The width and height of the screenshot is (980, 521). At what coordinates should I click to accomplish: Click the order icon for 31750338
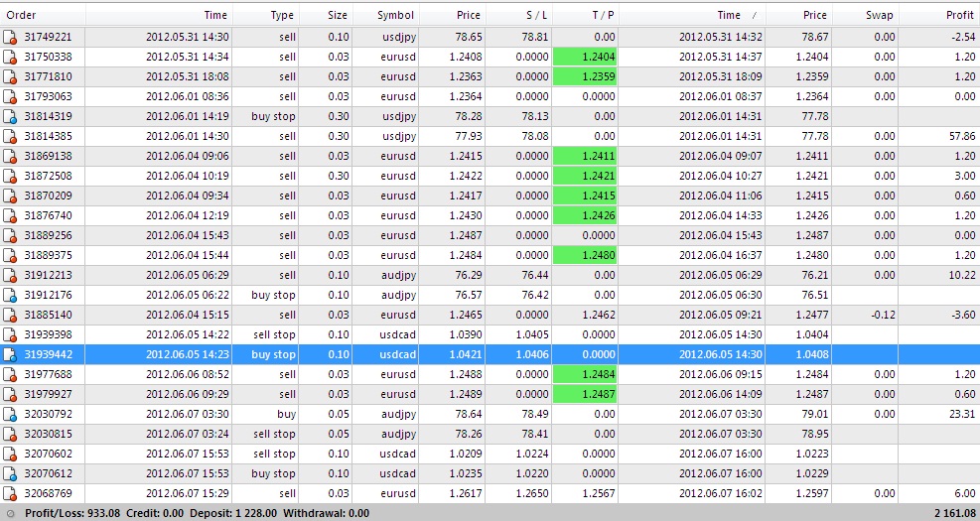click(10, 58)
